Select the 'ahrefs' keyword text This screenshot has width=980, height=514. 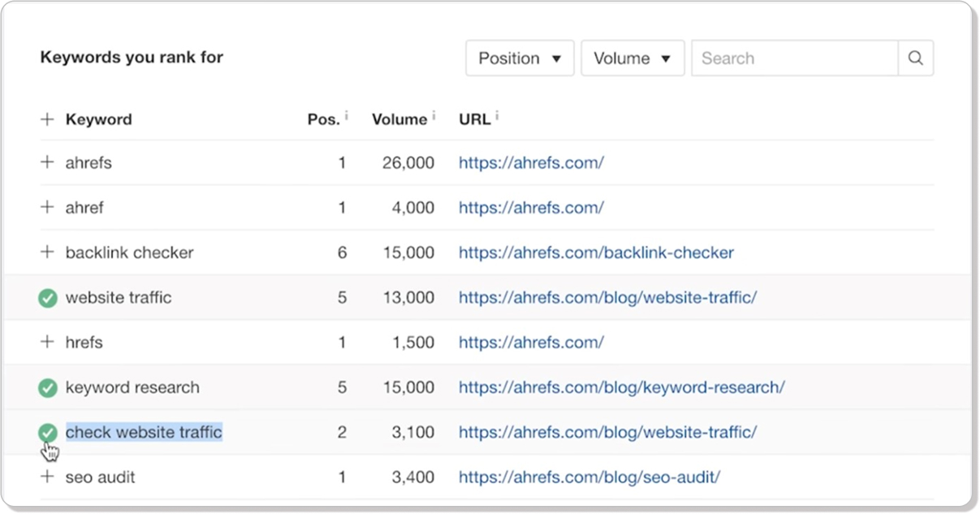pos(89,162)
